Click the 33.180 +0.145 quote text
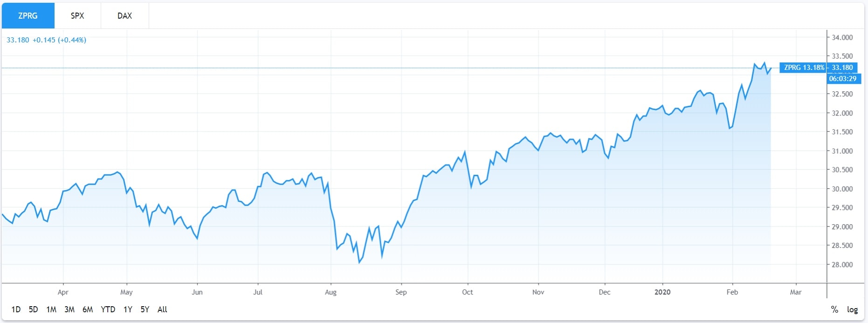This screenshot has height=323, width=868. 46,40
